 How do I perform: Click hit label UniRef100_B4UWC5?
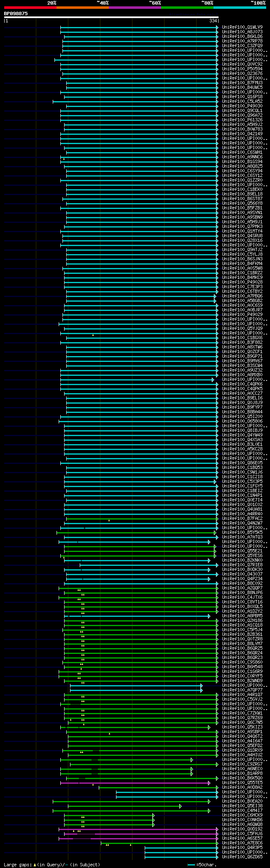click(242, 87)
